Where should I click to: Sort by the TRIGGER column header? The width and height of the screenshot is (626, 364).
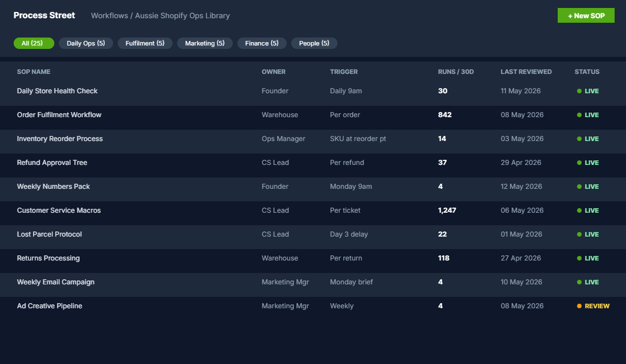click(x=344, y=72)
